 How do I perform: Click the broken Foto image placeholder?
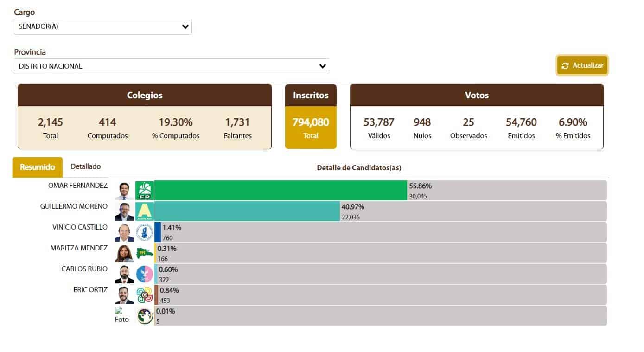(x=122, y=315)
